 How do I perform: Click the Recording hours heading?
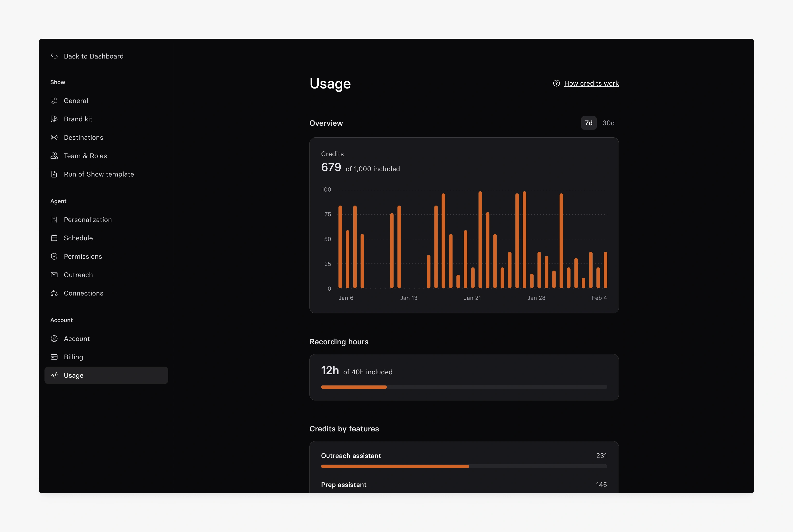pyautogui.click(x=339, y=342)
